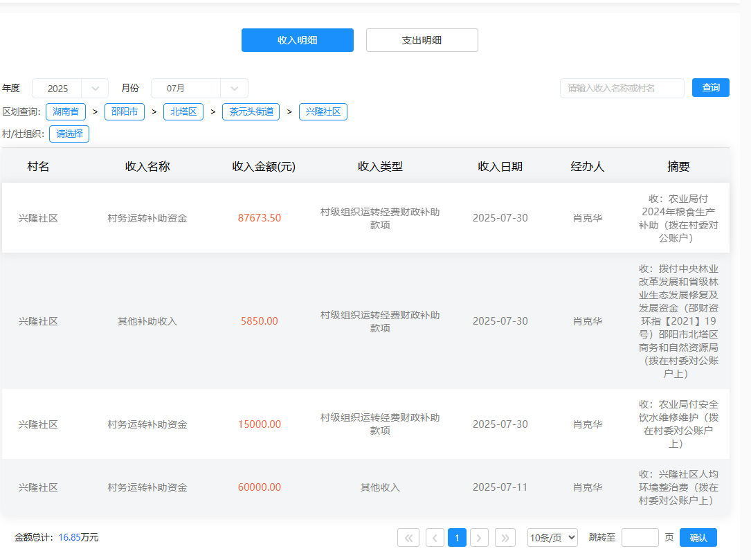Screen dimensions: 751x560
Task: Click the page jump number input
Action: (x=640, y=537)
